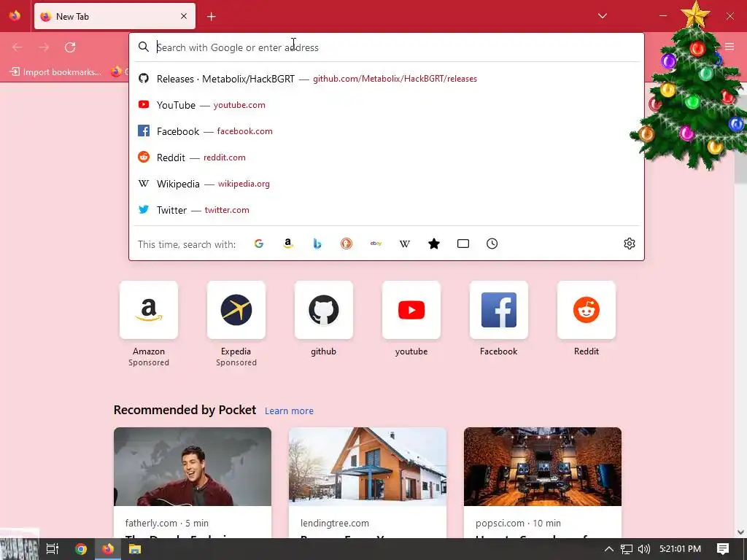Open the fatherly.com story card image

tap(193, 467)
